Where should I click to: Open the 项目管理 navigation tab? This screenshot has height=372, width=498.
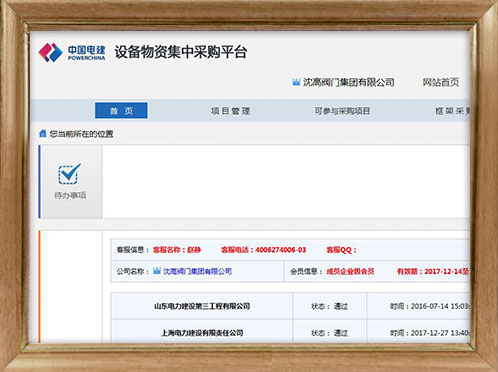[231, 111]
